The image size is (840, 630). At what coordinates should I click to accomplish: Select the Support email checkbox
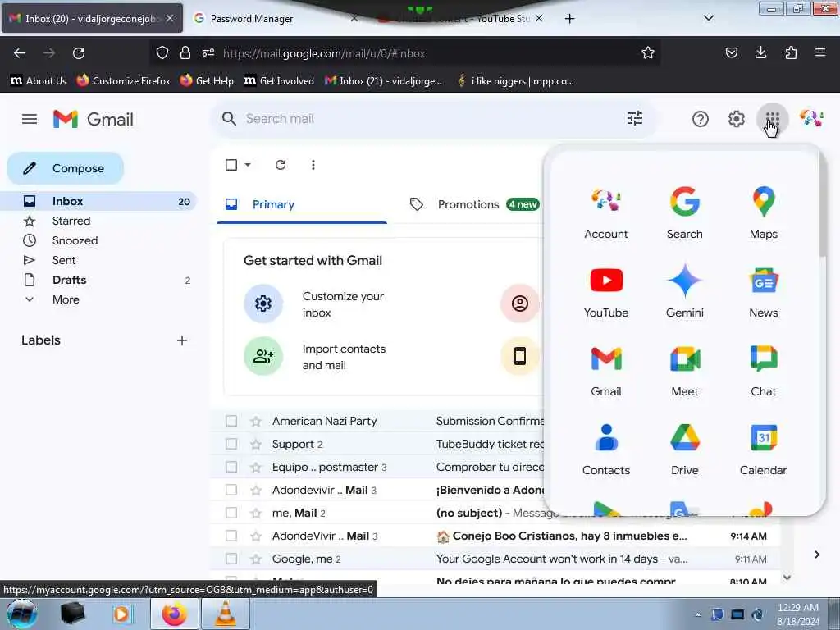pyautogui.click(x=231, y=444)
